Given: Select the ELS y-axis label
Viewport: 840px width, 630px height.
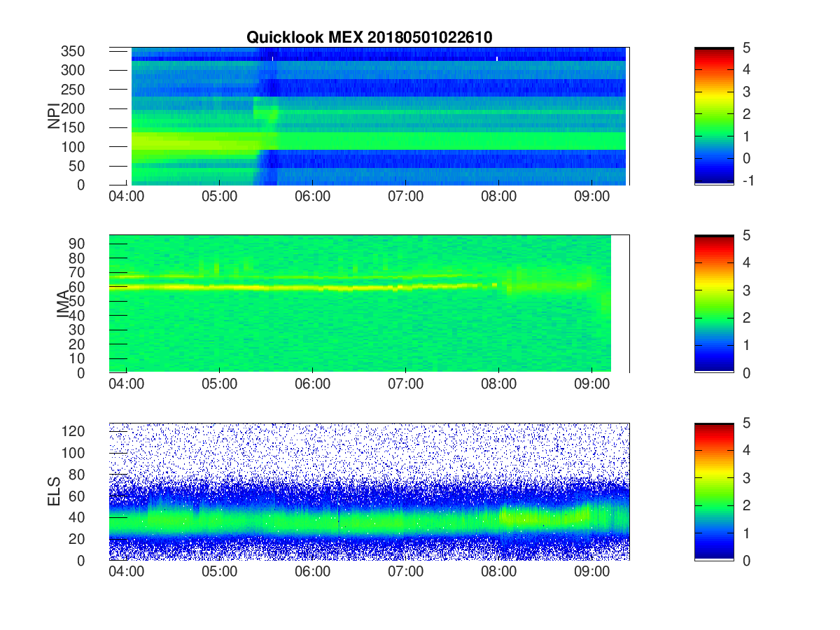Looking at the screenshot, I should pyautogui.click(x=54, y=491).
